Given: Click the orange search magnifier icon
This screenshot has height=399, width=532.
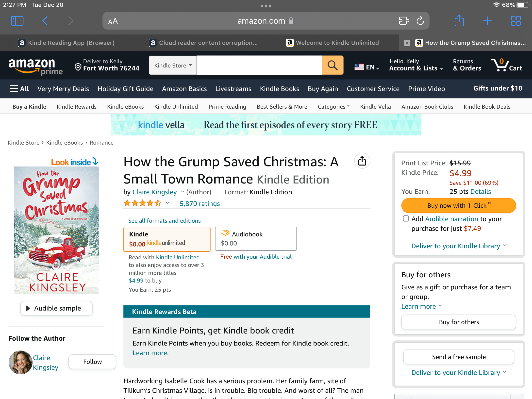Looking at the screenshot, I should [x=333, y=65].
